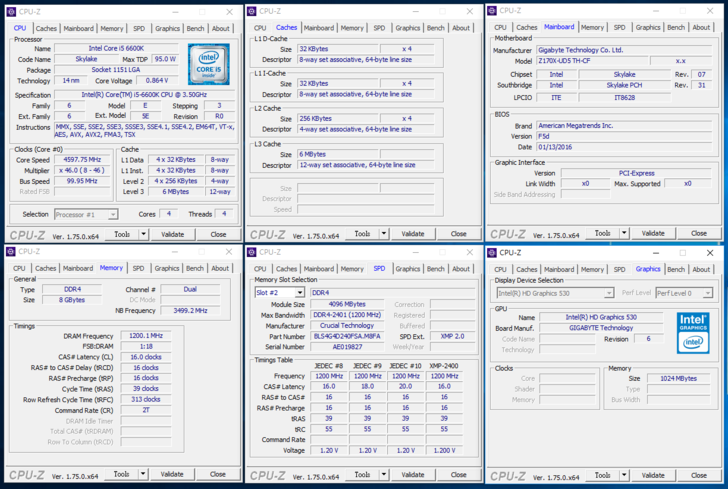The width and height of the screenshot is (728, 489).
Task: Switch to the Bench tab in the CPU window
Action: (x=195, y=28)
